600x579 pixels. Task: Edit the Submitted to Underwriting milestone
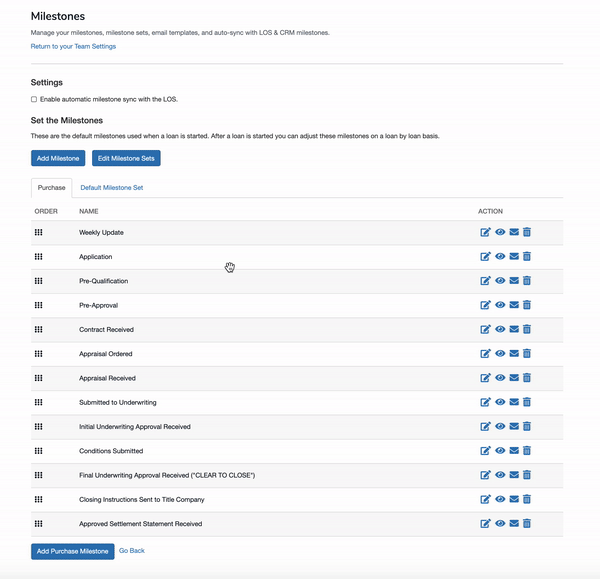click(485, 402)
